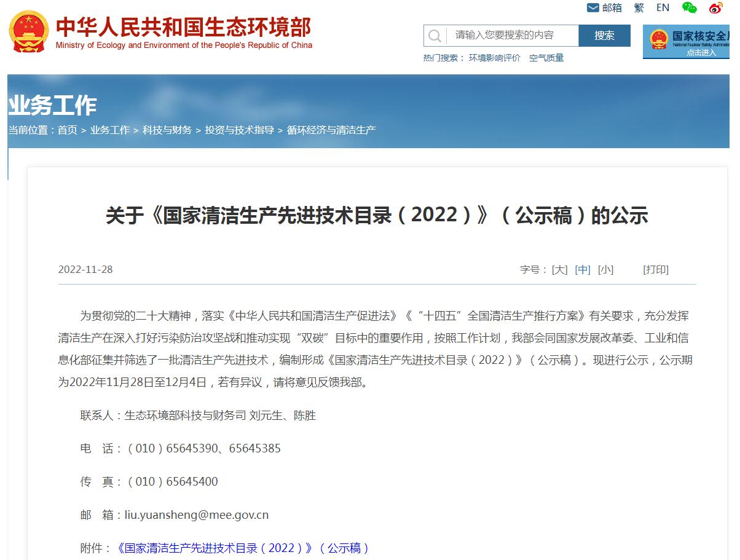The width and height of the screenshot is (740, 560).
Task: Switch to Traditional Chinese (繁)
Action: pos(639,8)
